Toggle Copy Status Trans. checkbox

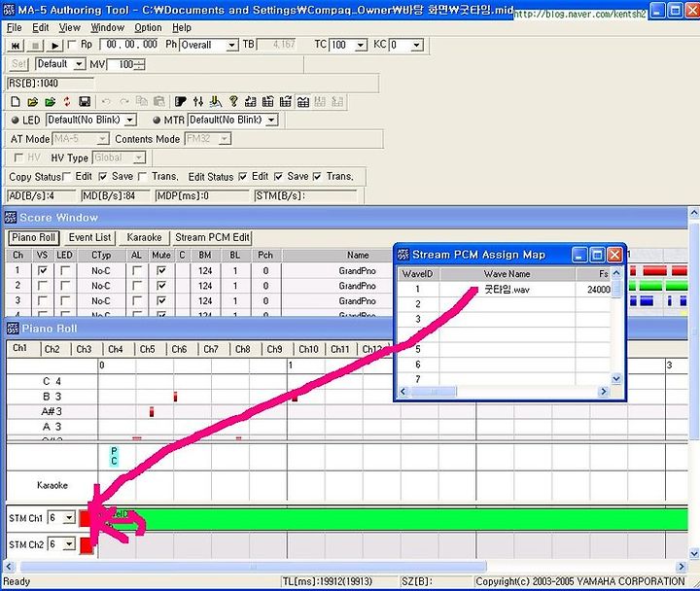[142, 177]
